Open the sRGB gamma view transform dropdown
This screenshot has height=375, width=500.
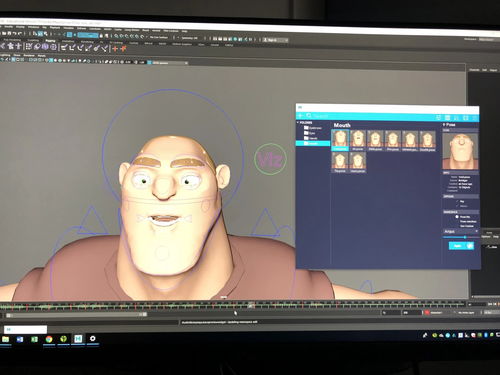coord(170,63)
